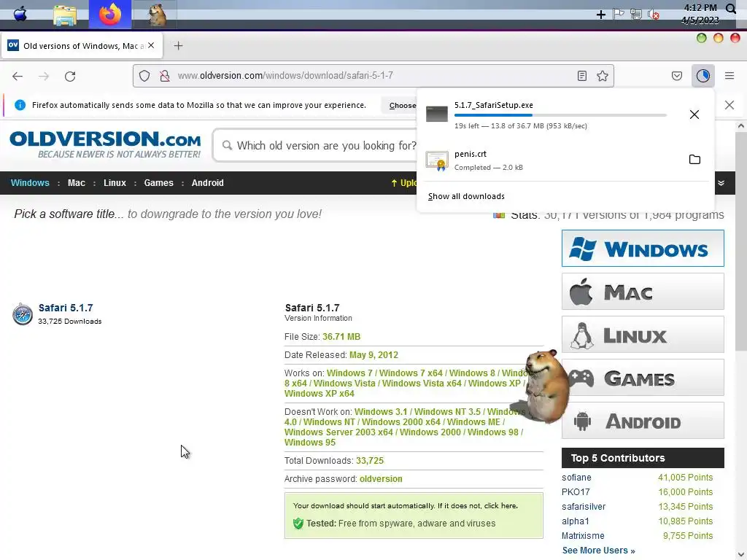
Task: Click the Safari compass icon
Action: point(23,314)
